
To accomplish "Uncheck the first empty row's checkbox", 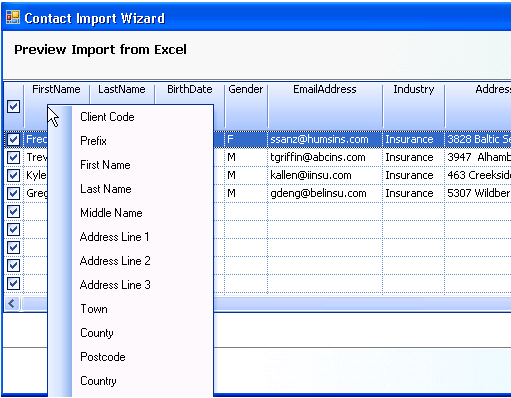I will pos(13,211).
